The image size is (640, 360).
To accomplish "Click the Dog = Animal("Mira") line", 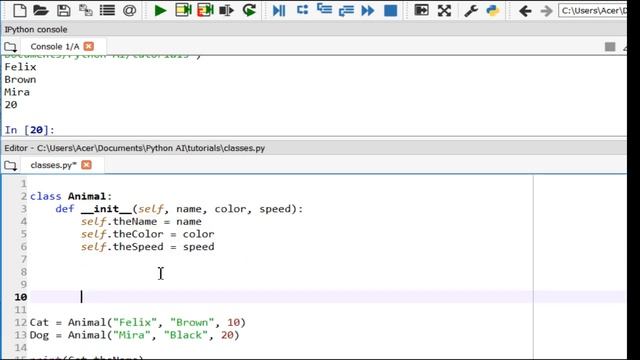I will (135, 335).
